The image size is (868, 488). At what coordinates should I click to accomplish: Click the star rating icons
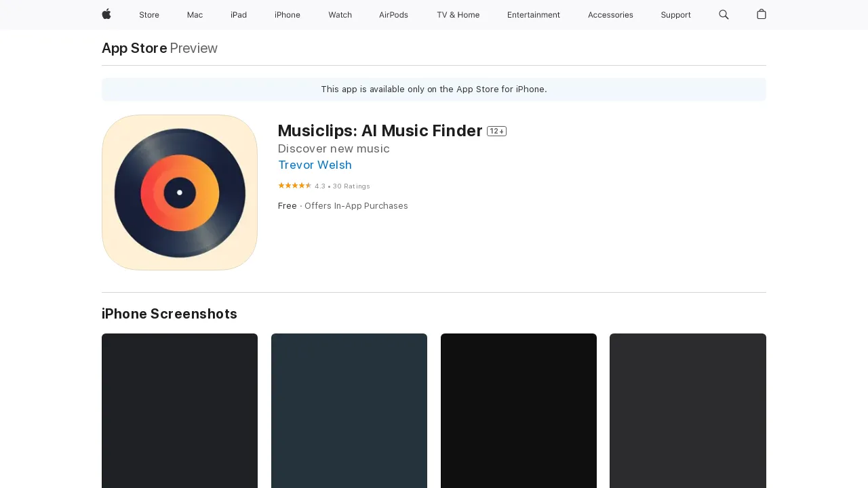(295, 186)
